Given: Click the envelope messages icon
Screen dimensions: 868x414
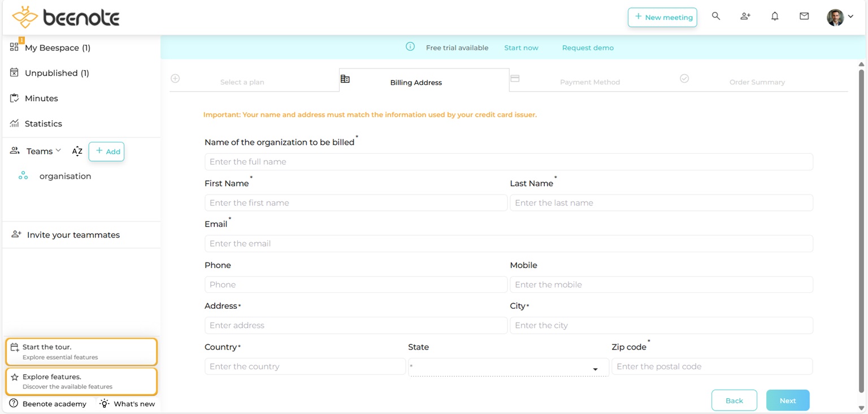Looking at the screenshot, I should [804, 16].
